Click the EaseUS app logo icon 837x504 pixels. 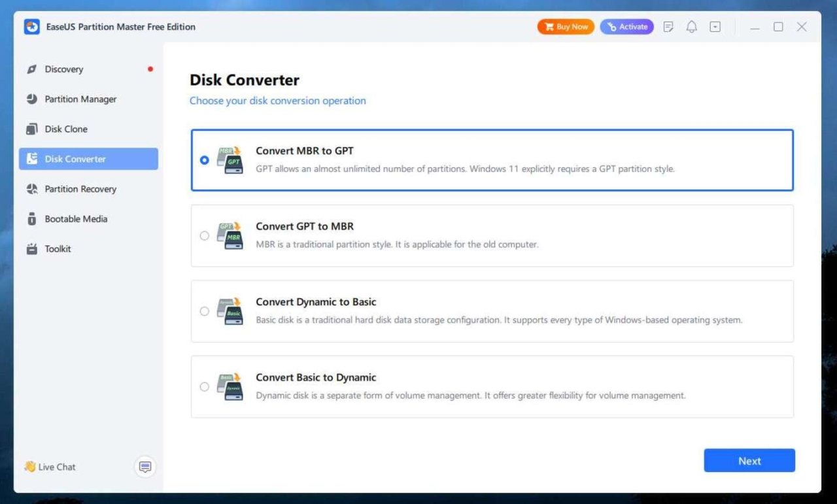(x=31, y=27)
